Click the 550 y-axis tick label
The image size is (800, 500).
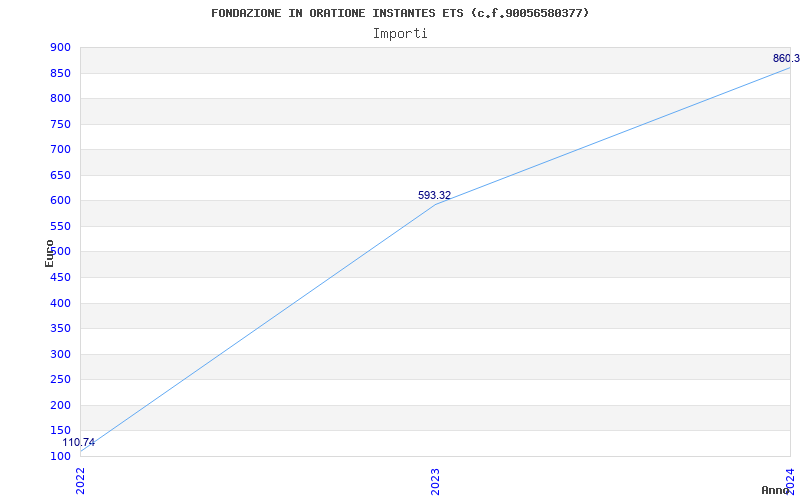point(60,226)
